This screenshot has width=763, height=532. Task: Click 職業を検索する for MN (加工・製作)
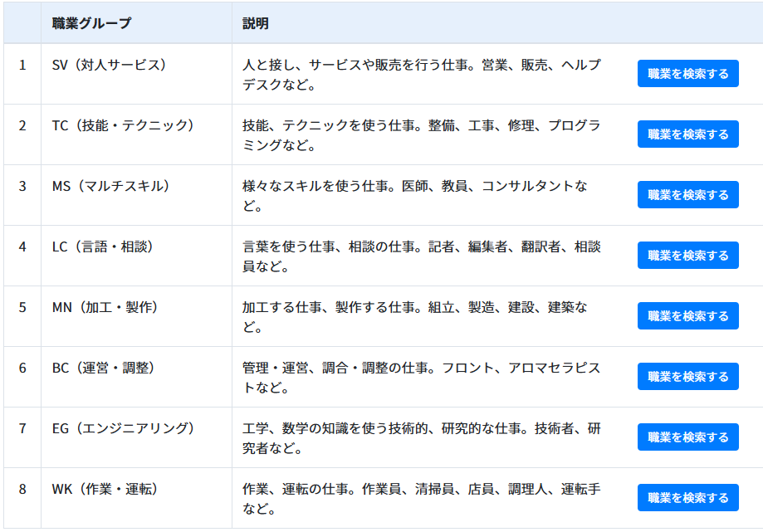pos(687,316)
